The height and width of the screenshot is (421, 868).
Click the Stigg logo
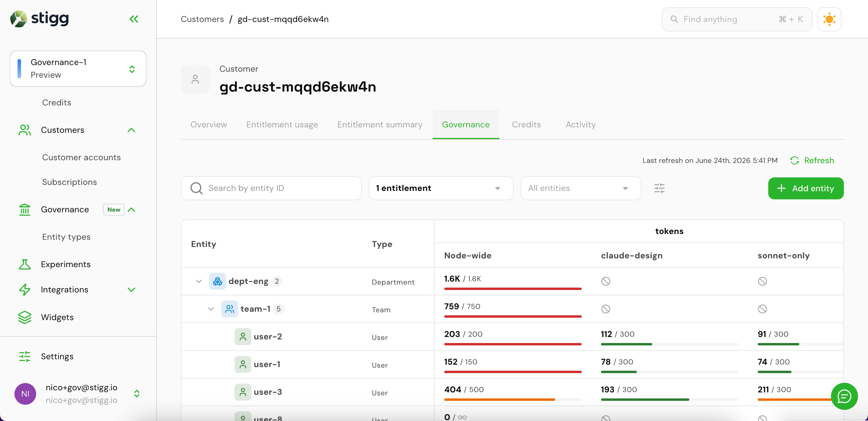39,19
